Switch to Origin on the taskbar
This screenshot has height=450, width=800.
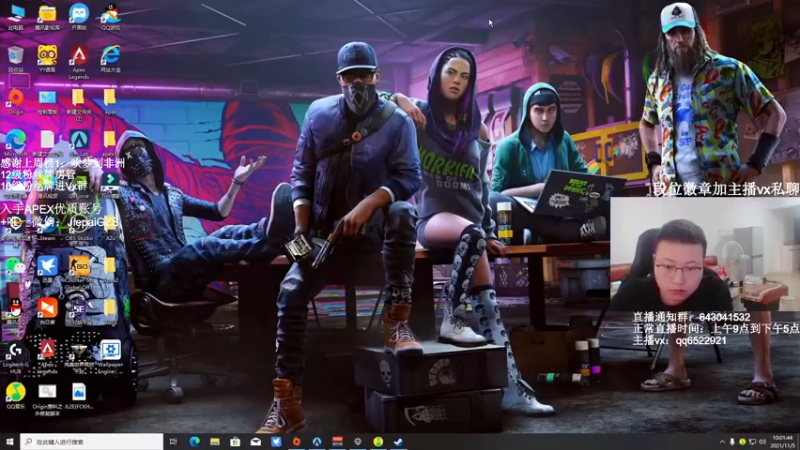[x=296, y=442]
